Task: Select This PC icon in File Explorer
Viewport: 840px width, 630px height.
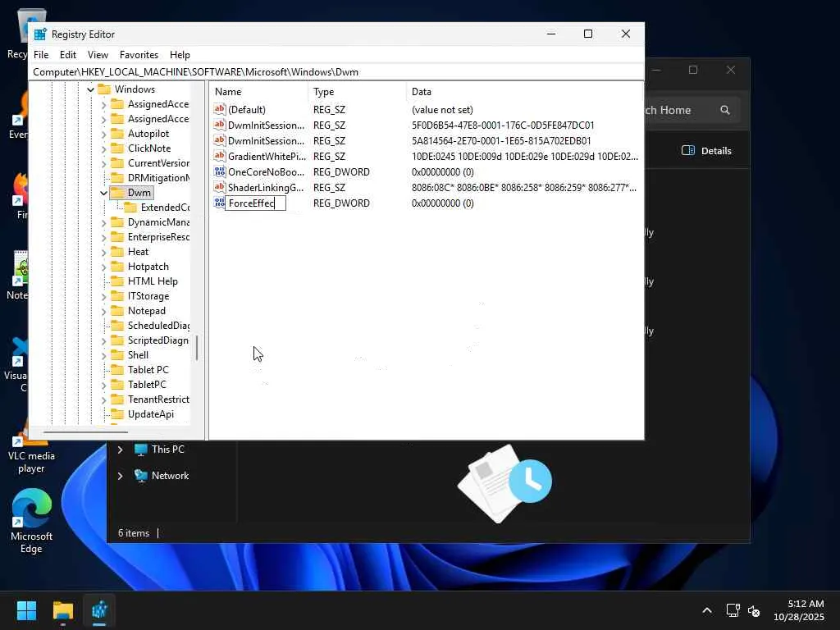Action: 141,450
